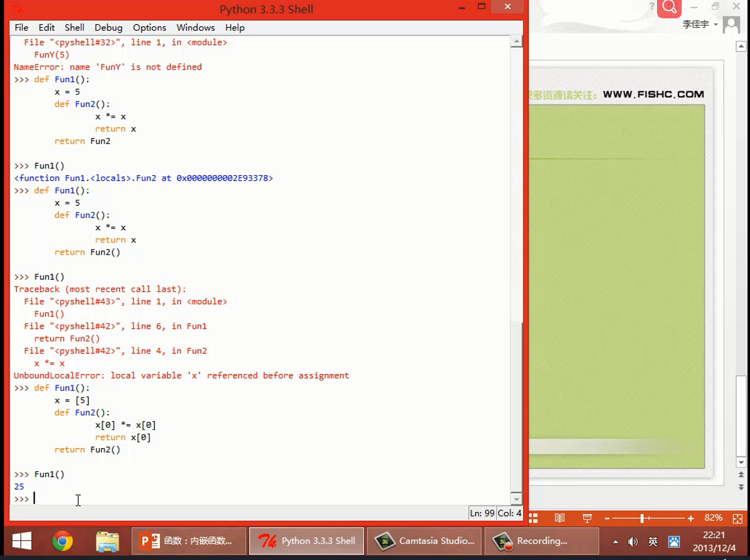The width and height of the screenshot is (750, 560).
Task: Expand the 李佳宇 account dropdown
Action: point(716,25)
